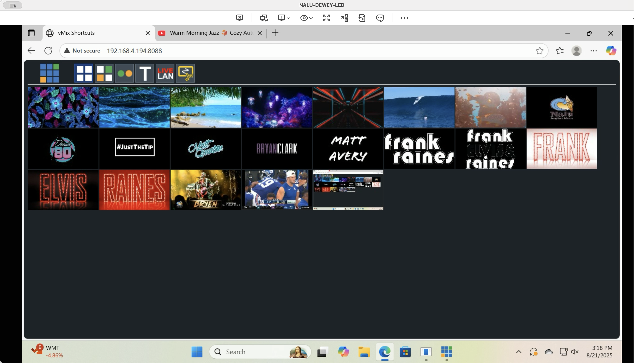The width and height of the screenshot is (644, 363).
Task: Close the Warm Morning Jazz tab
Action: click(x=260, y=33)
